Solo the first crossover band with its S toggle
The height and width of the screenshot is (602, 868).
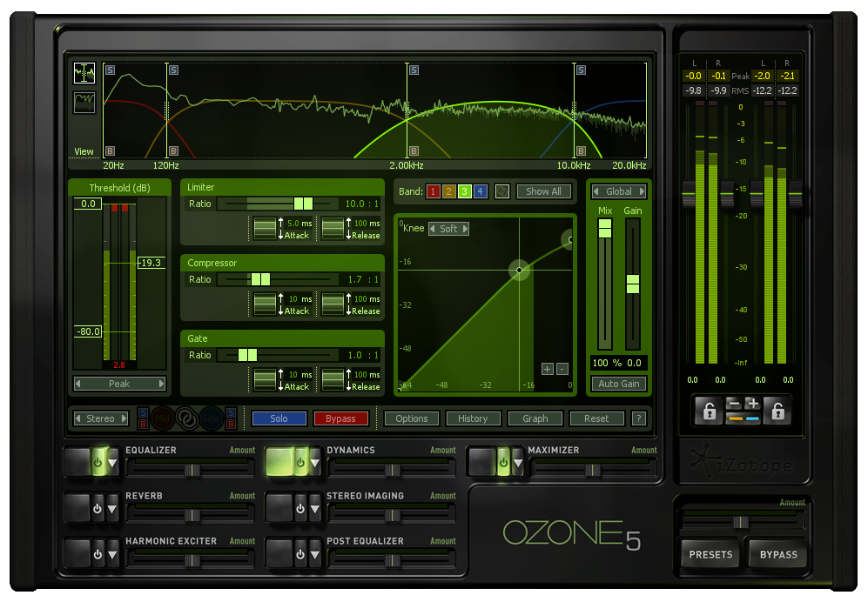tap(111, 70)
